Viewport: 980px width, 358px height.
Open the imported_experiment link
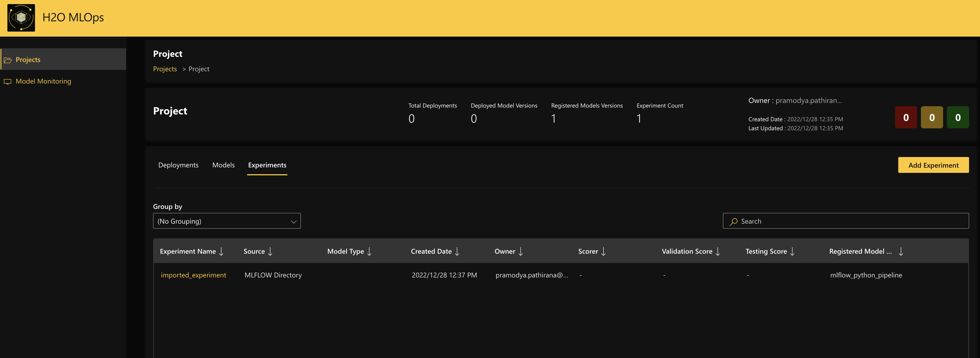tap(193, 275)
